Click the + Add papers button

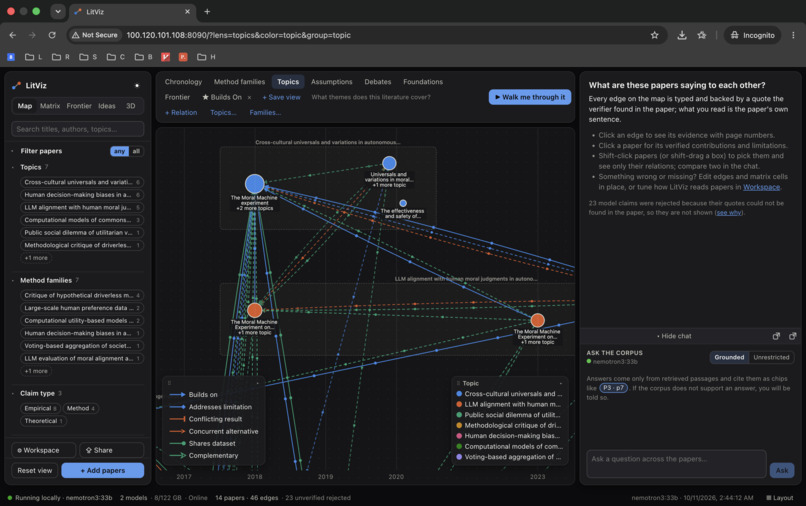point(103,471)
